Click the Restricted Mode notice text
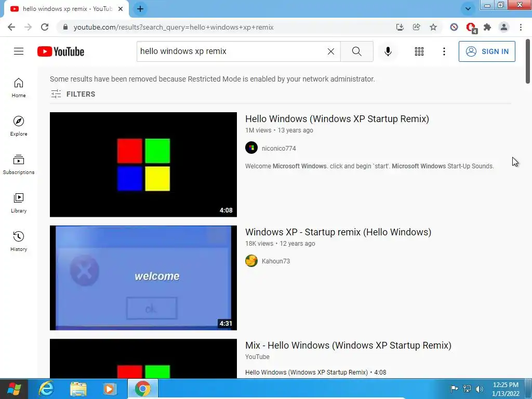This screenshot has height=399, width=532. coord(212,79)
